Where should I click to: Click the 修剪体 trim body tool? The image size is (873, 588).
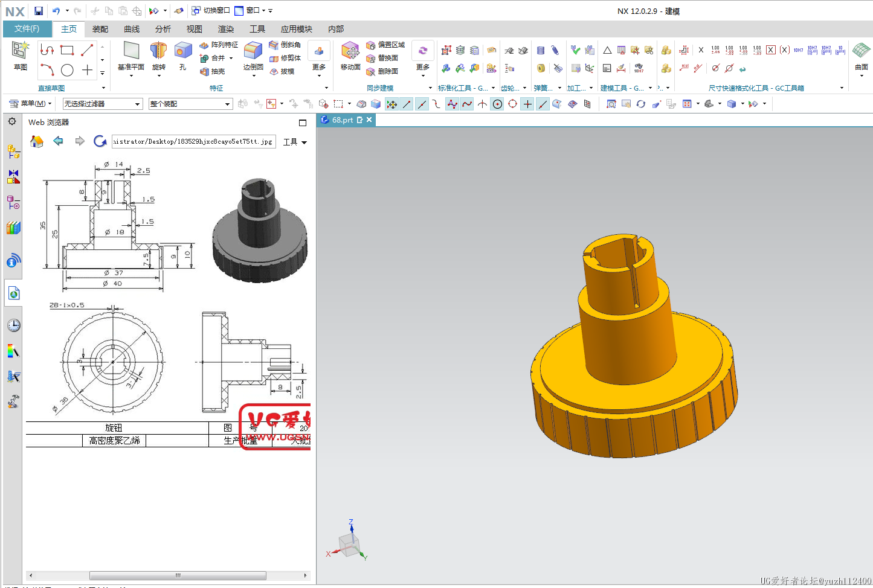point(285,58)
